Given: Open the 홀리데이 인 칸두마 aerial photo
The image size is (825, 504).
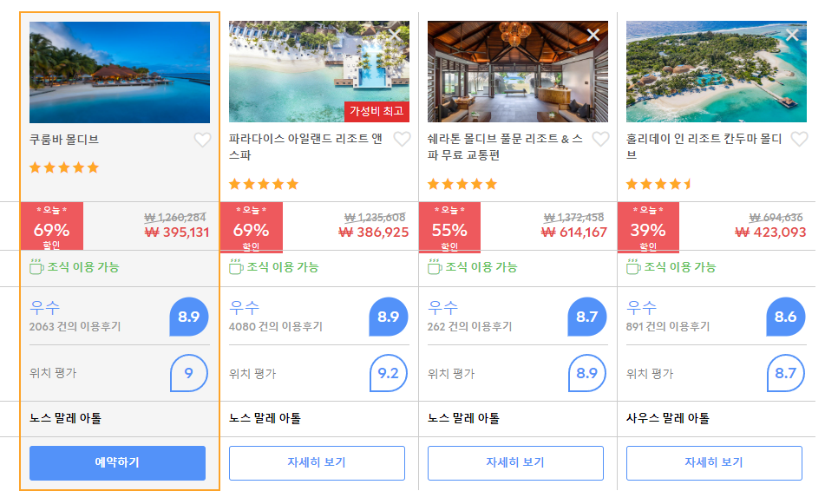Looking at the screenshot, I should [716, 71].
